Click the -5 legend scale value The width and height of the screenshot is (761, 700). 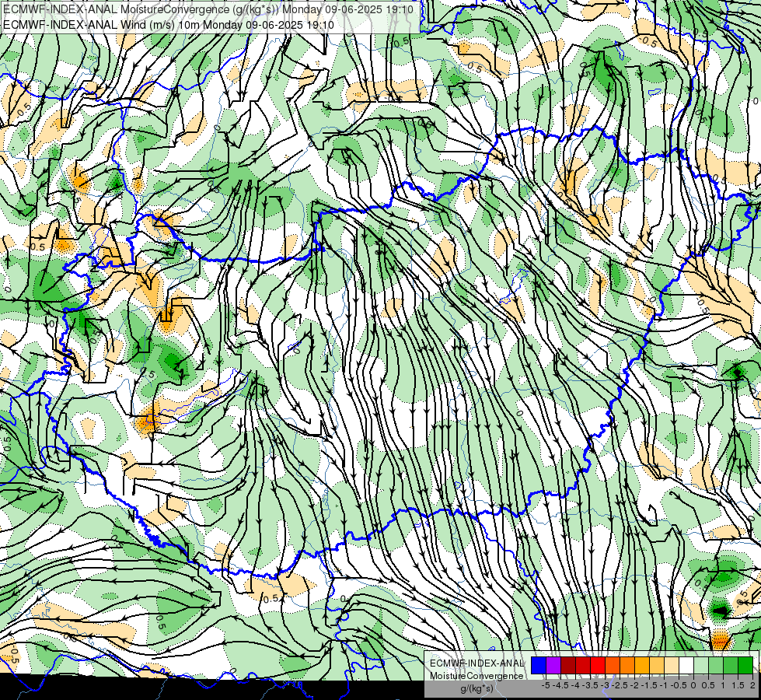pyautogui.click(x=546, y=685)
